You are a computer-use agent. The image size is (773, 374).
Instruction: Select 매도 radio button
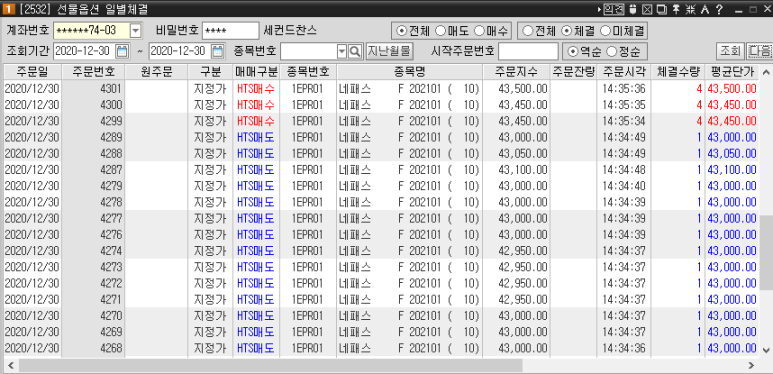tap(440, 31)
